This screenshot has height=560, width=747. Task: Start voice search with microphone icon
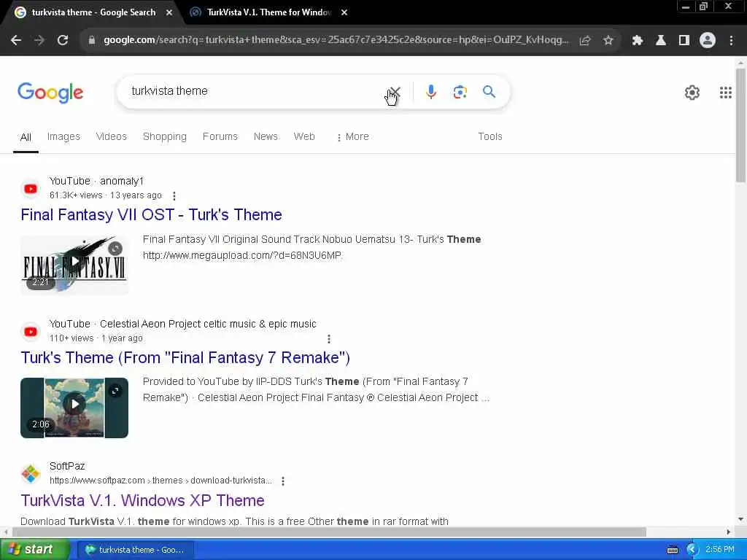(430, 91)
